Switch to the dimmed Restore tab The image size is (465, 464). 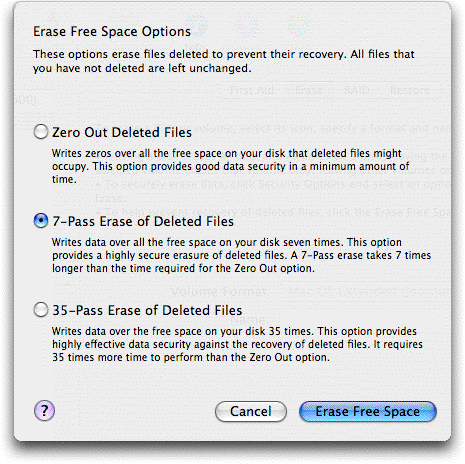pos(410,90)
